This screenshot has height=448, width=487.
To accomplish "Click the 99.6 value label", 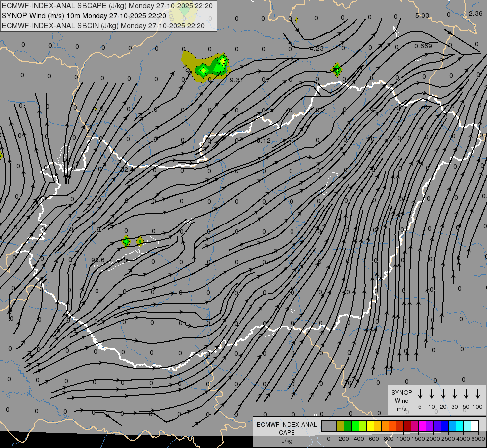I will point(98,260).
